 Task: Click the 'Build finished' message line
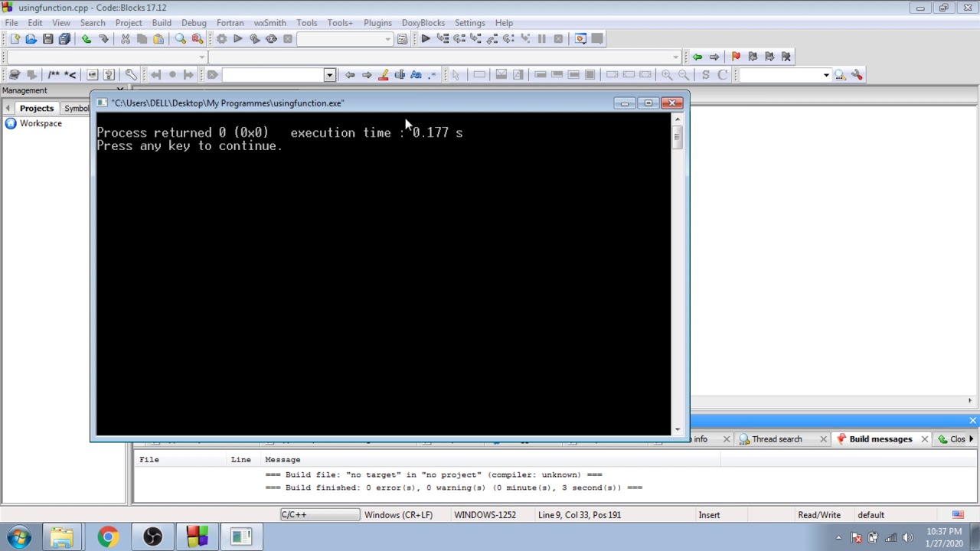[453, 488]
